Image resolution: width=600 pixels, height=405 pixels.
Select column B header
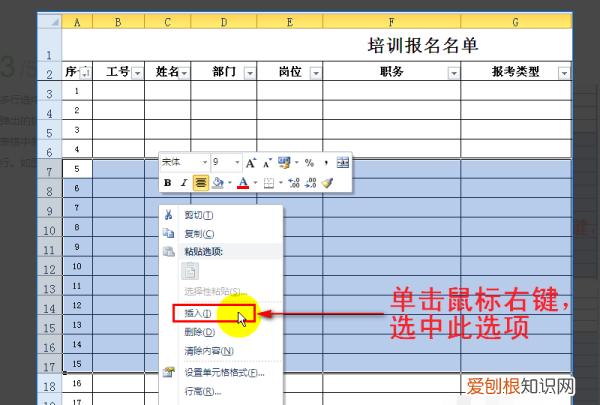[118, 22]
